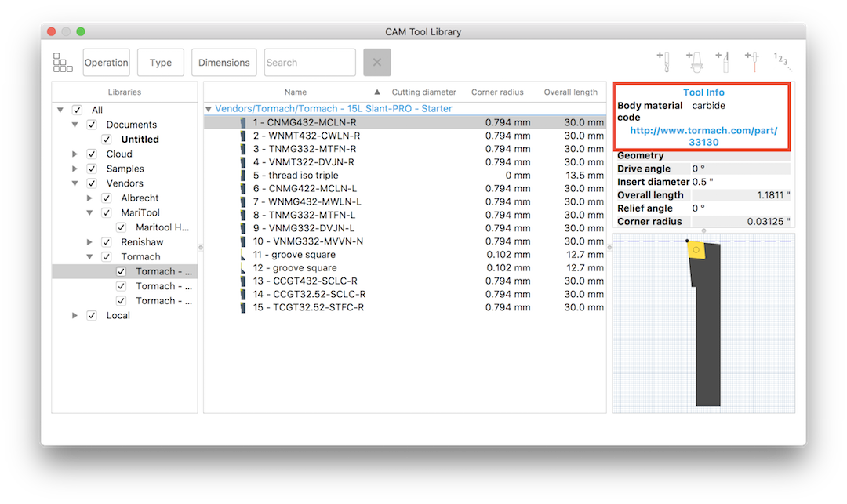Click tool icon beside 4 - VNMT322-DVJN-R
Image resolution: width=847 pixels, height=504 pixels.
click(243, 162)
